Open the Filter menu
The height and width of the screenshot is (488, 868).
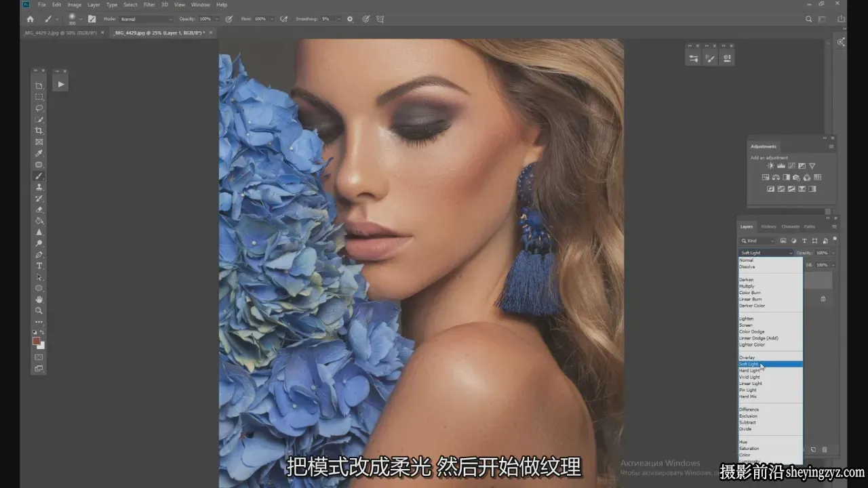click(149, 5)
